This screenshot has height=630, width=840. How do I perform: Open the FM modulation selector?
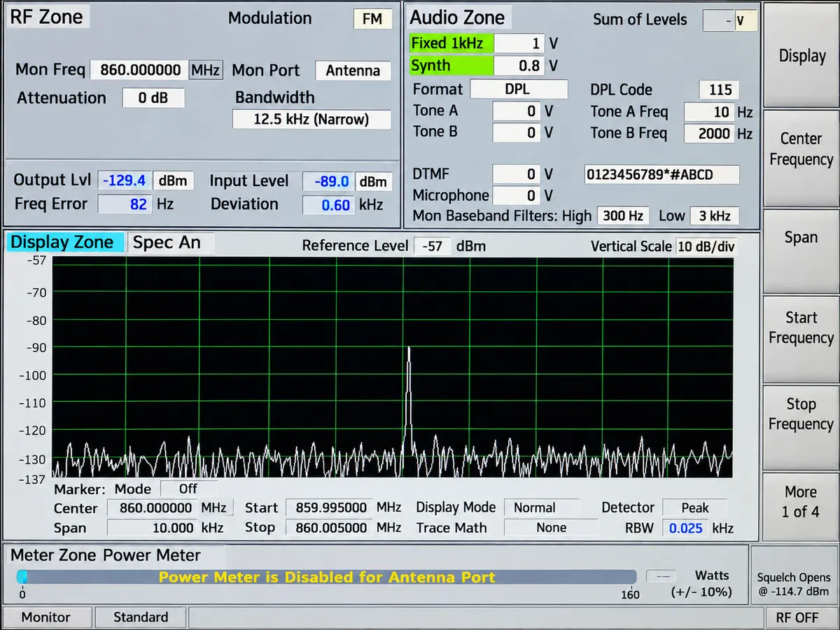[372, 19]
